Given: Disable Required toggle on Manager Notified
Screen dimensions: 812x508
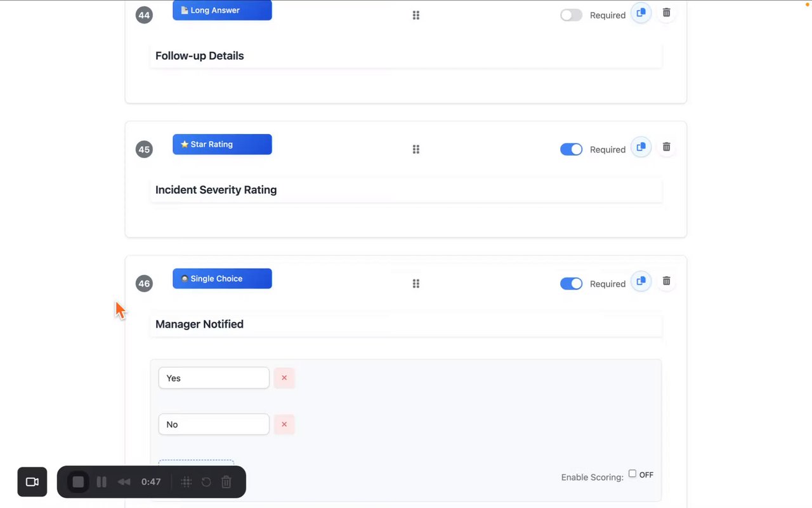Looking at the screenshot, I should coord(571,284).
